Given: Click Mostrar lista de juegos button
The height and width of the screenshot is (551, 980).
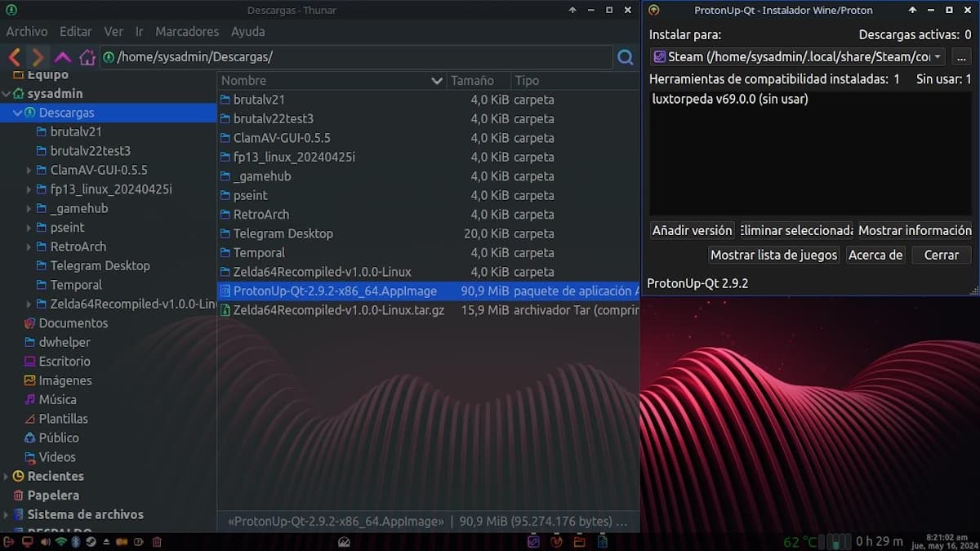Looking at the screenshot, I should 773,255.
